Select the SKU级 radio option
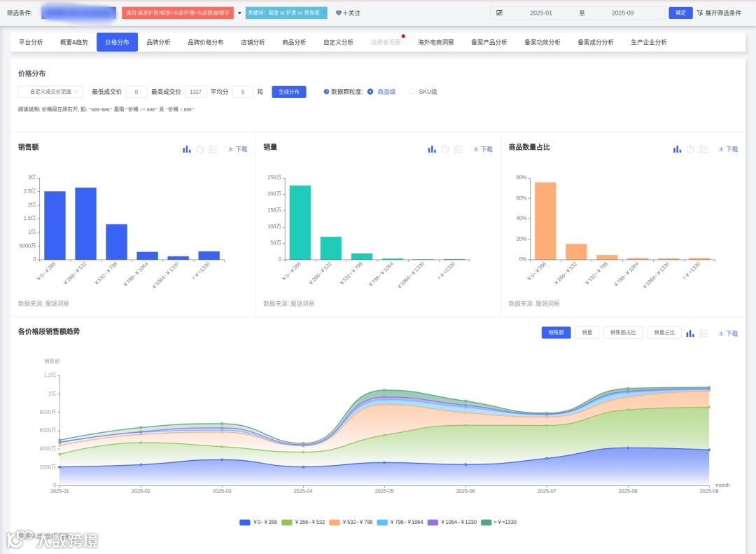The image size is (756, 554). [412, 92]
